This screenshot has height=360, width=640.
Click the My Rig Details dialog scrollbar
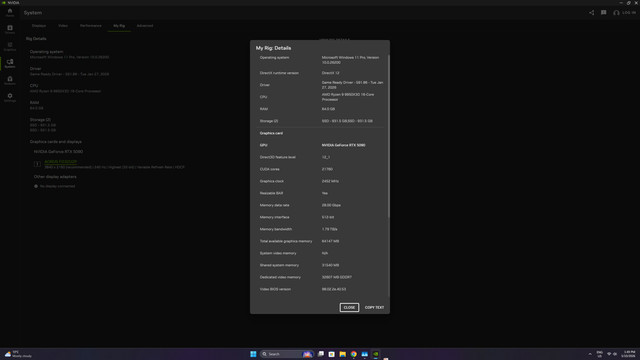coord(389,136)
